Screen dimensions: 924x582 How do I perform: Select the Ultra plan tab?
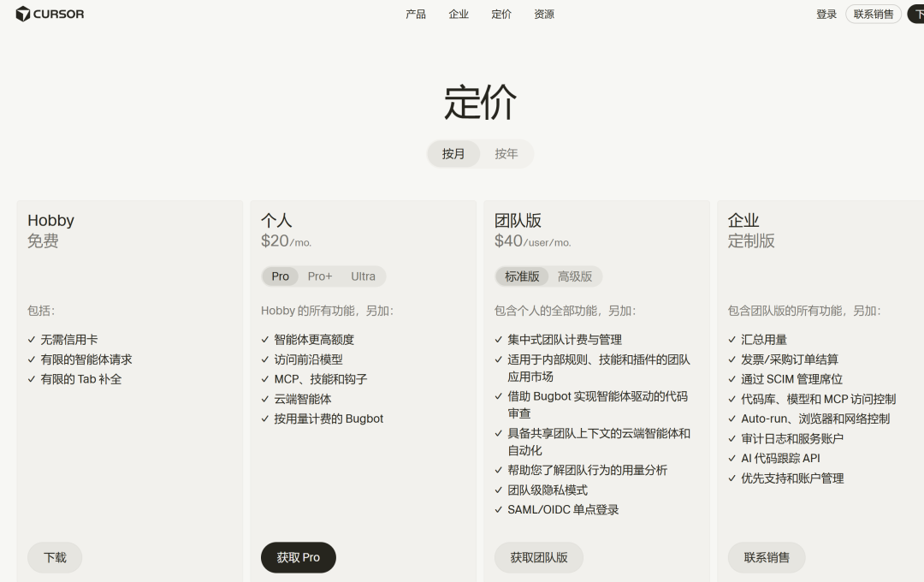pos(363,276)
